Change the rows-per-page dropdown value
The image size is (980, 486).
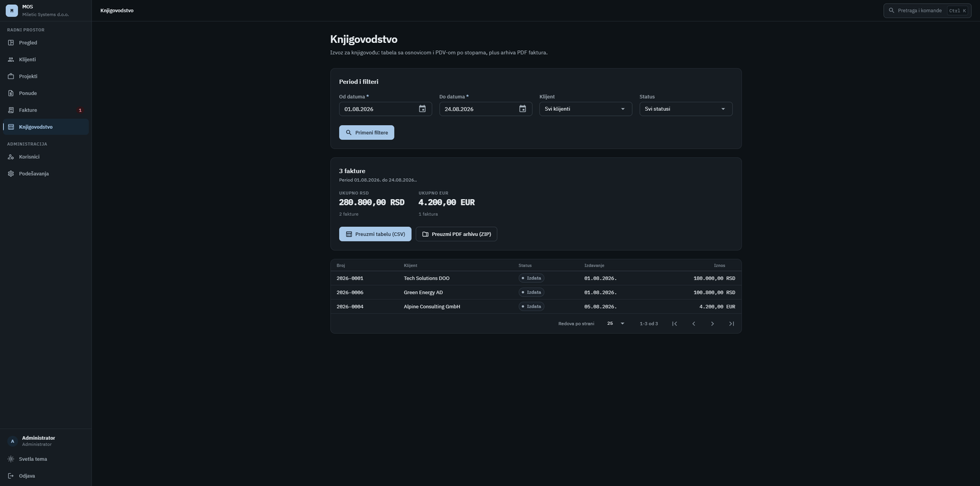[616, 324]
